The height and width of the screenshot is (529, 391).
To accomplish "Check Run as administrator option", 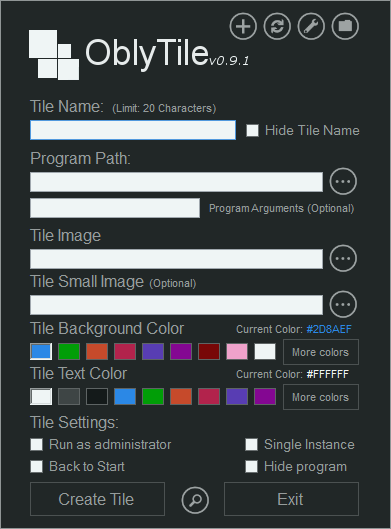I will click(x=36, y=444).
